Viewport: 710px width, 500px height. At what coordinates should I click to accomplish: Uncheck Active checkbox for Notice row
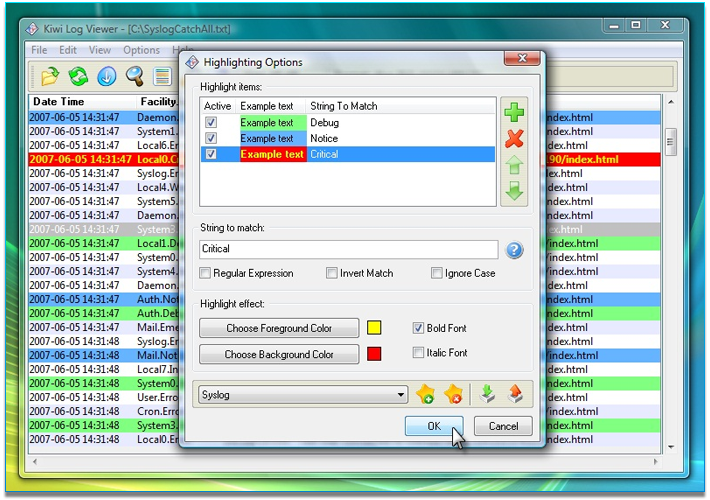pos(211,138)
